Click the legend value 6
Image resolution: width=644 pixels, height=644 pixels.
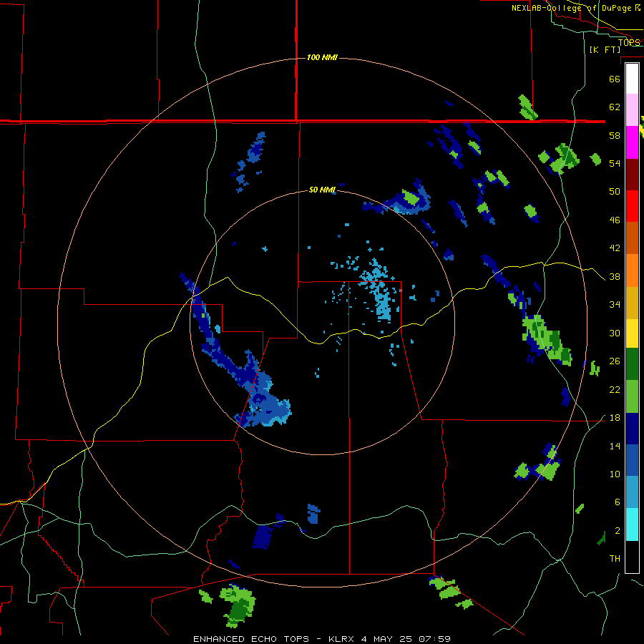tap(617, 502)
